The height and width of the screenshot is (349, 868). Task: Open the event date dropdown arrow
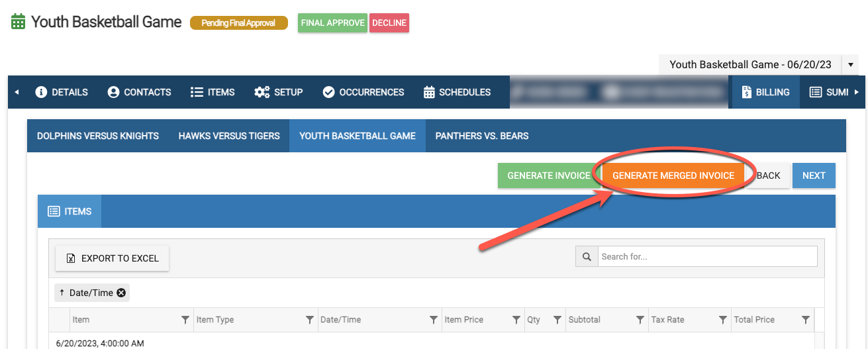[x=849, y=65]
